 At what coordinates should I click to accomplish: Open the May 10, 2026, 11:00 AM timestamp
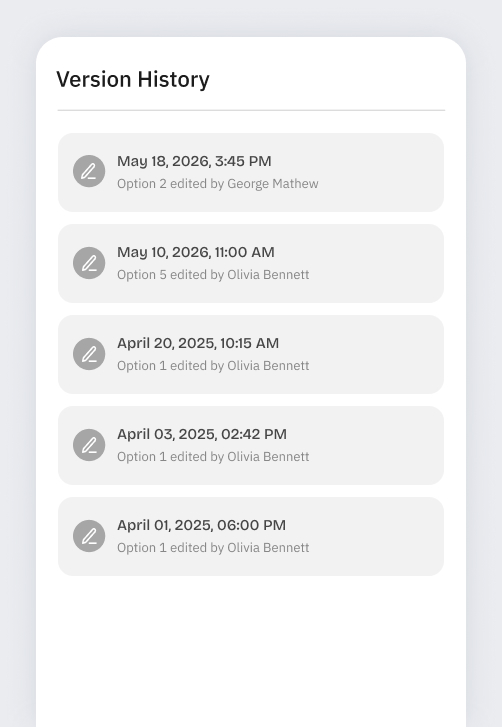coord(196,252)
